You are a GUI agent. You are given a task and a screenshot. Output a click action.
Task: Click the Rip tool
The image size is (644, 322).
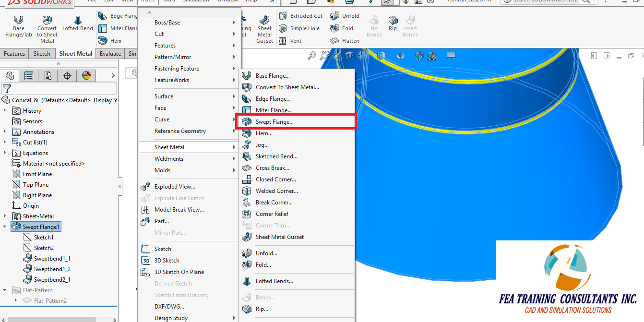click(x=393, y=21)
